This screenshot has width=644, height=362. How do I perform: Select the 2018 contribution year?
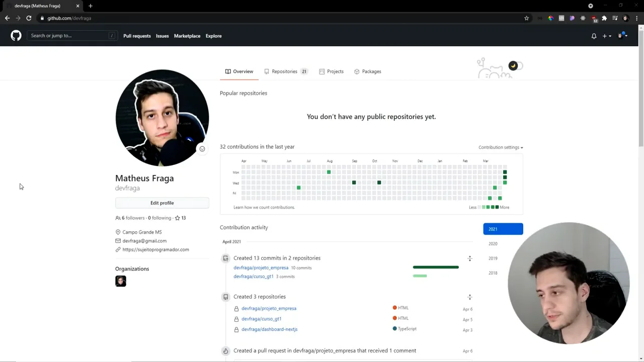(x=493, y=273)
